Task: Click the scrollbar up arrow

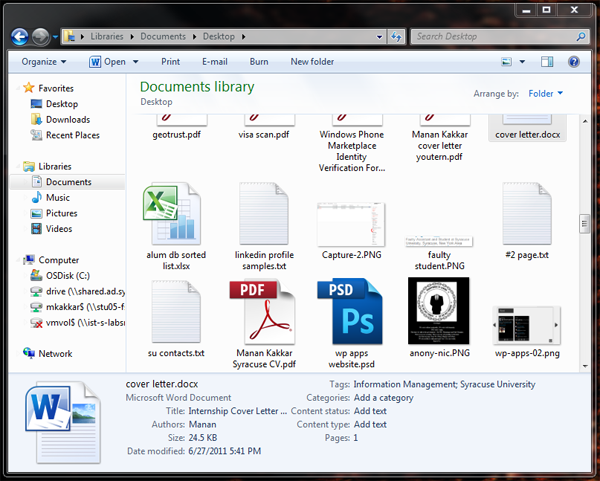Action: point(585,121)
